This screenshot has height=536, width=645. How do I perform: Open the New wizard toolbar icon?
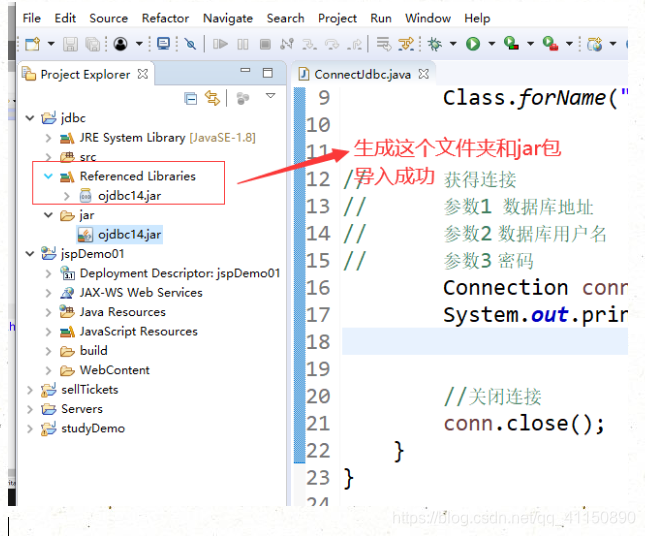pos(32,44)
